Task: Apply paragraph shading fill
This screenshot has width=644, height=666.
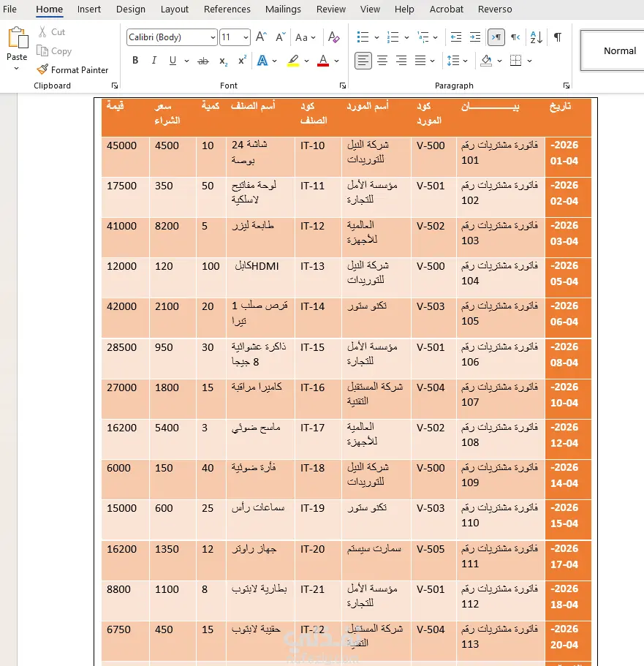Action: 486,61
